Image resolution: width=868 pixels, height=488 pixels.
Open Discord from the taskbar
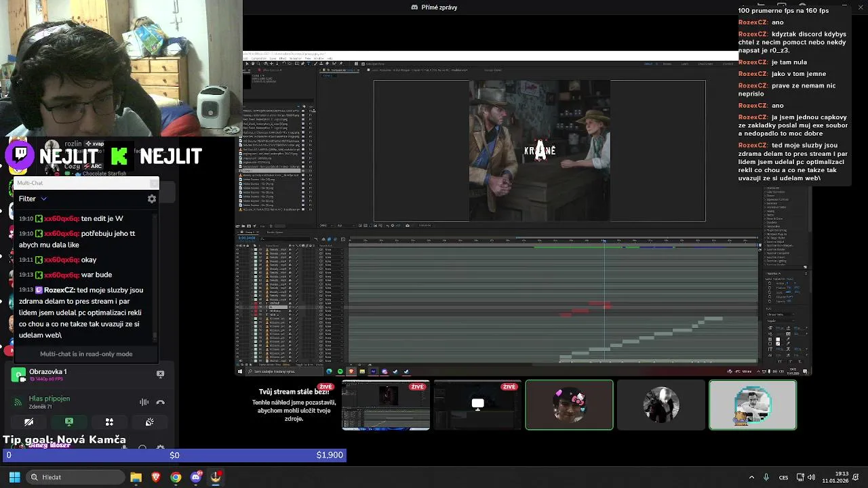(x=196, y=477)
